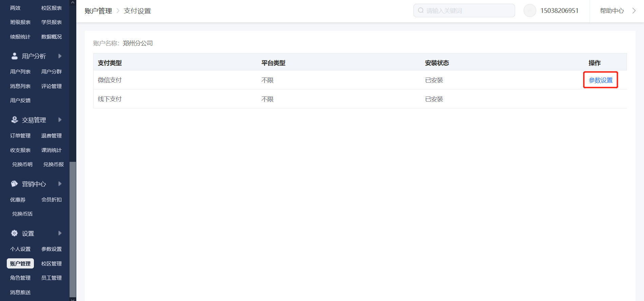Select highlighted 账户管理 sidebar item
644x301 pixels.
coord(20,264)
